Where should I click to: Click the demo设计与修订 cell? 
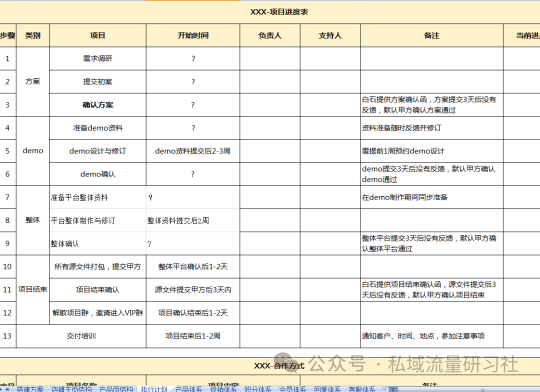pyautogui.click(x=98, y=151)
